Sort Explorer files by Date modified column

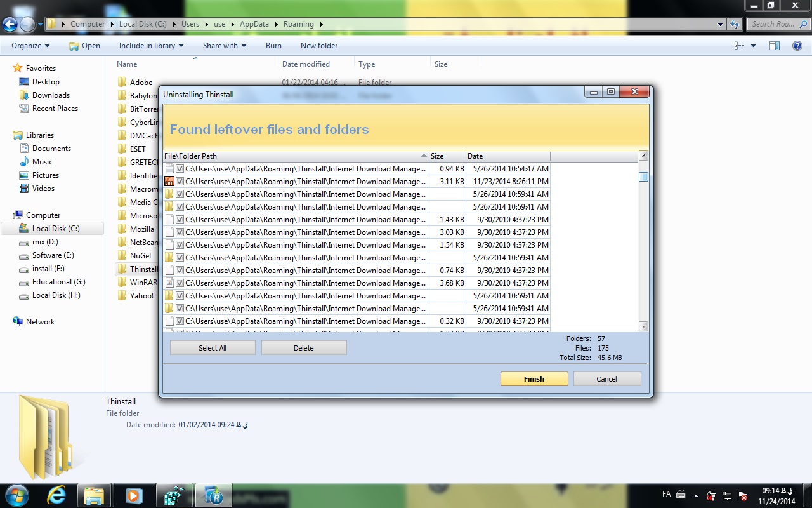point(316,64)
